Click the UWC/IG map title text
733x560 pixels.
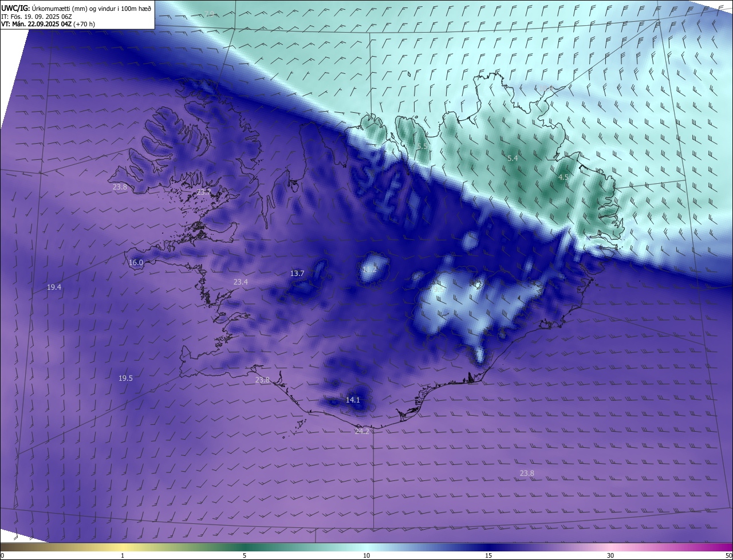click(x=76, y=7)
